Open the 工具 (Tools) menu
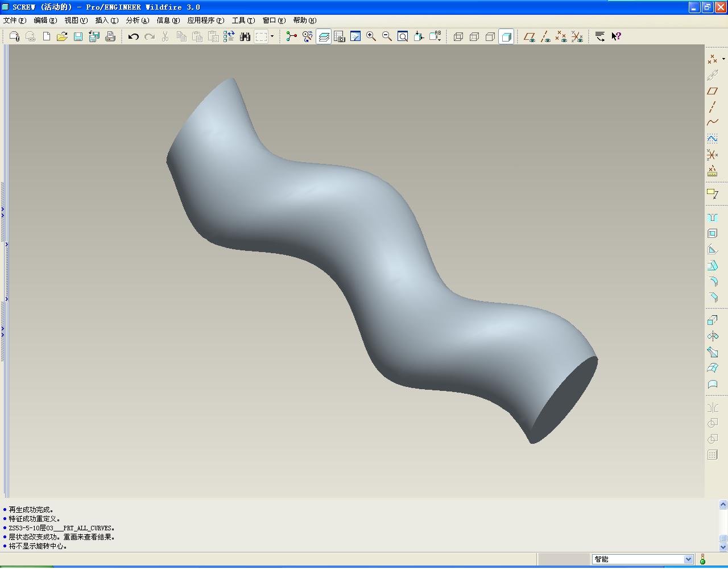This screenshot has width=728, height=569. coord(243,20)
